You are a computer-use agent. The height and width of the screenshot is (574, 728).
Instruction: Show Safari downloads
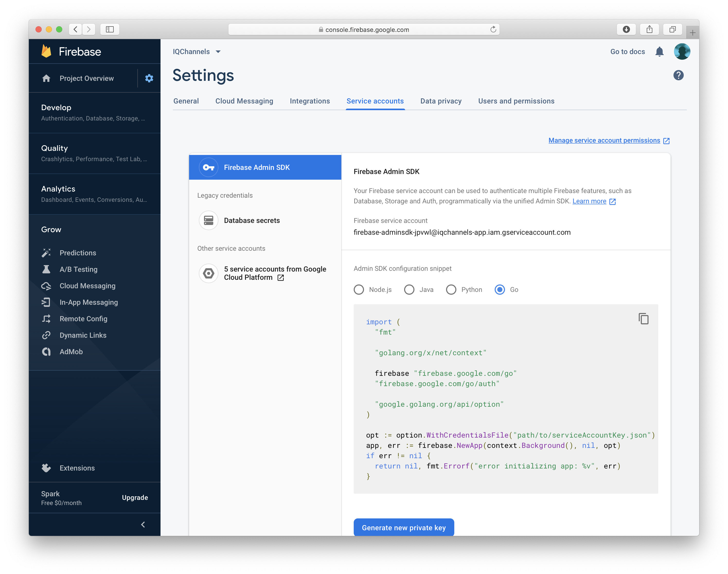(x=626, y=29)
